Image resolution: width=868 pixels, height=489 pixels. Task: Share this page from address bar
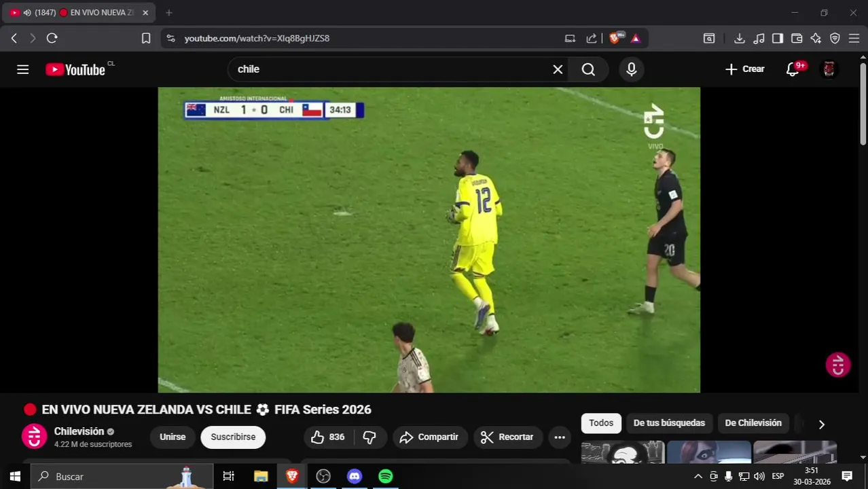[x=592, y=38]
